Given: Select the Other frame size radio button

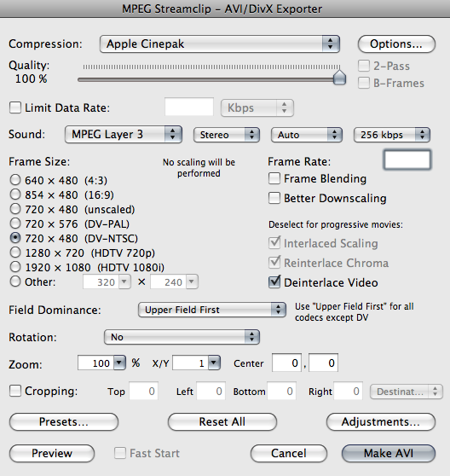Looking at the screenshot, I should tap(15, 282).
